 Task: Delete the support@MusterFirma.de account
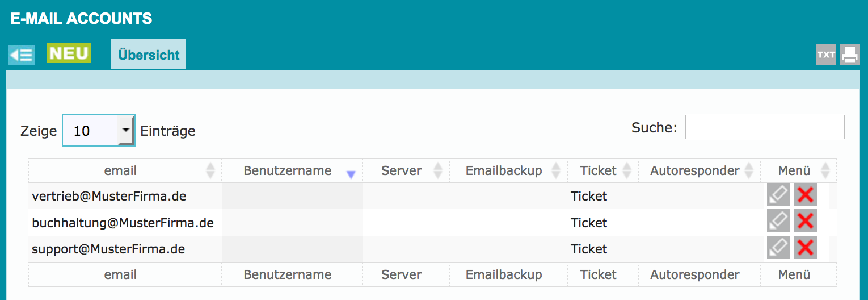click(x=805, y=248)
